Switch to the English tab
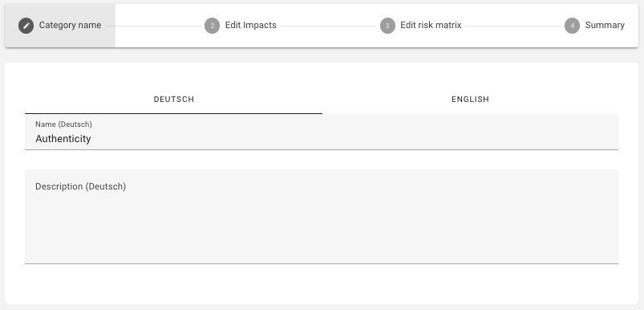This screenshot has width=644, height=310. pyautogui.click(x=470, y=100)
